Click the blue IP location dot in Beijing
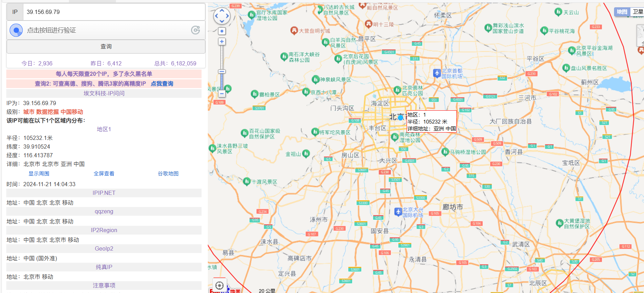 (x=400, y=118)
